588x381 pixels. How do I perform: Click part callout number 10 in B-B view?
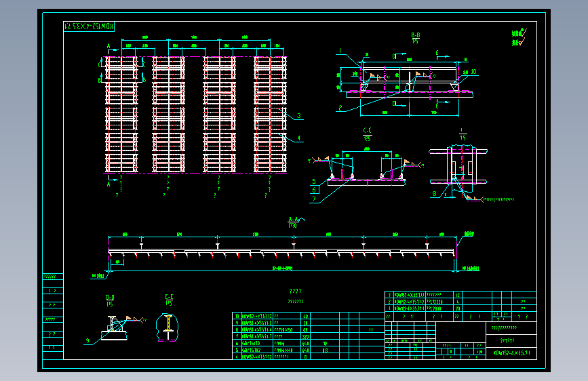coord(473,72)
